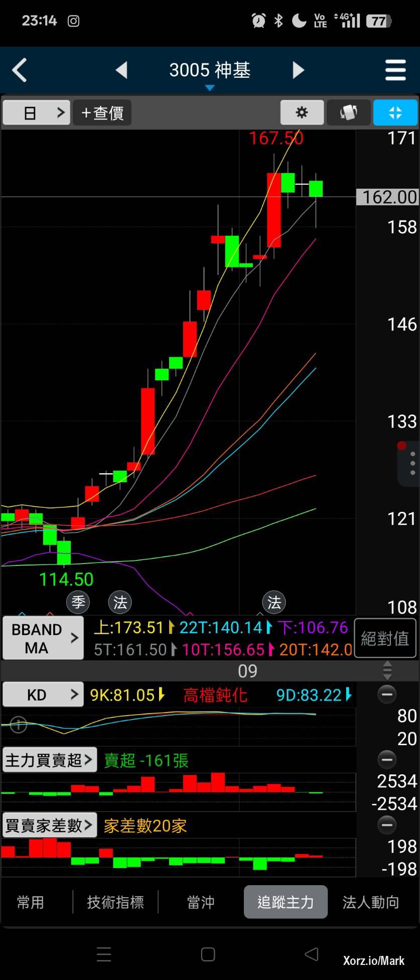Go to previous stock with left triangle
Image resolution: width=420 pixels, height=980 pixels.
click(121, 70)
